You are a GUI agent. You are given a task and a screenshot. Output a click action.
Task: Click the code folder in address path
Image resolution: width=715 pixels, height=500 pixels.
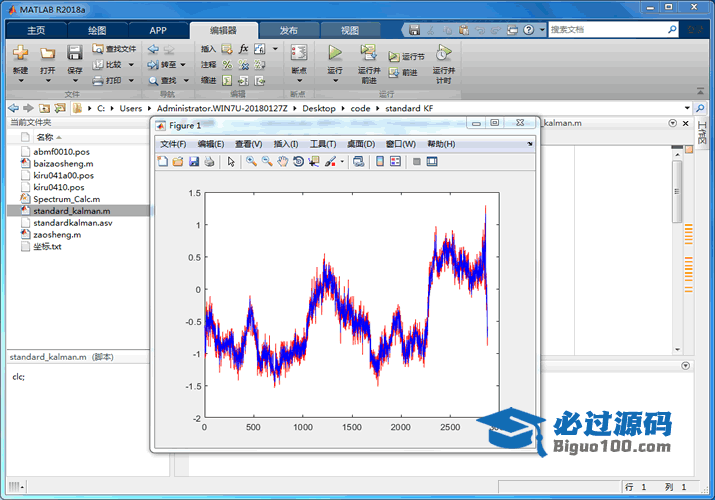(360, 108)
